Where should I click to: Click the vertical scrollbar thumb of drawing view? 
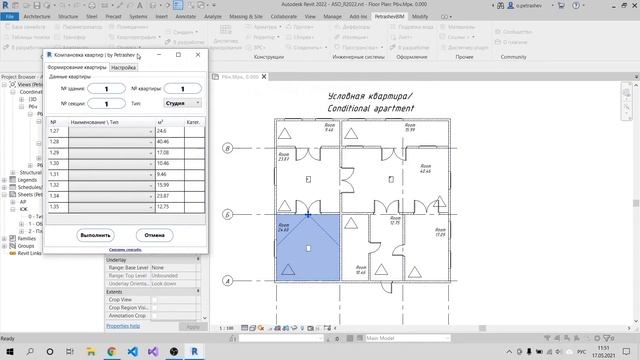point(636,203)
